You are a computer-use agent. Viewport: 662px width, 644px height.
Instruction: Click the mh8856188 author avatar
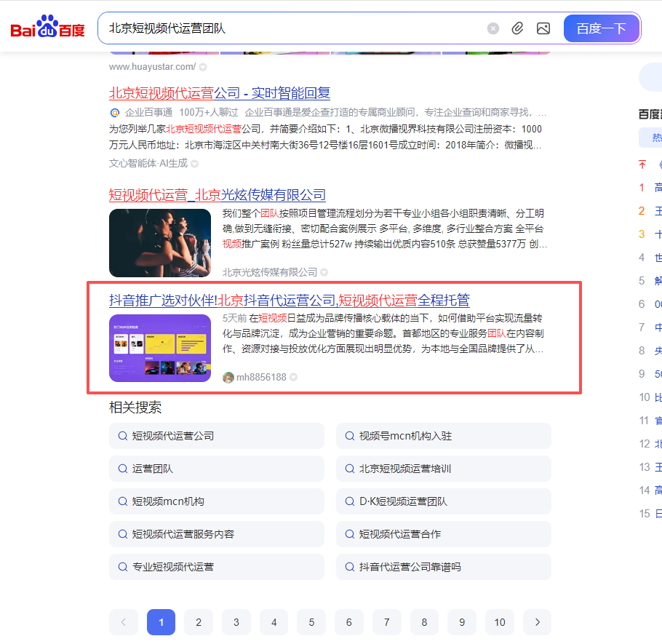click(228, 377)
